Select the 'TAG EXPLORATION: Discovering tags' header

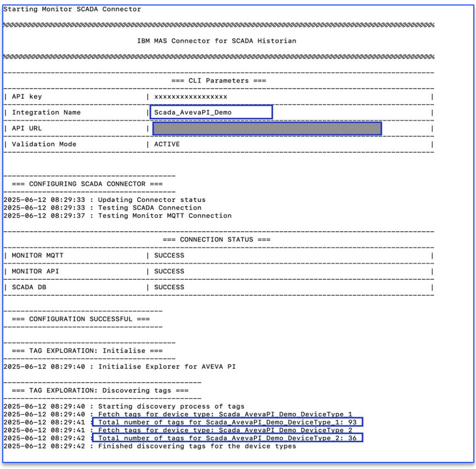pos(100,390)
